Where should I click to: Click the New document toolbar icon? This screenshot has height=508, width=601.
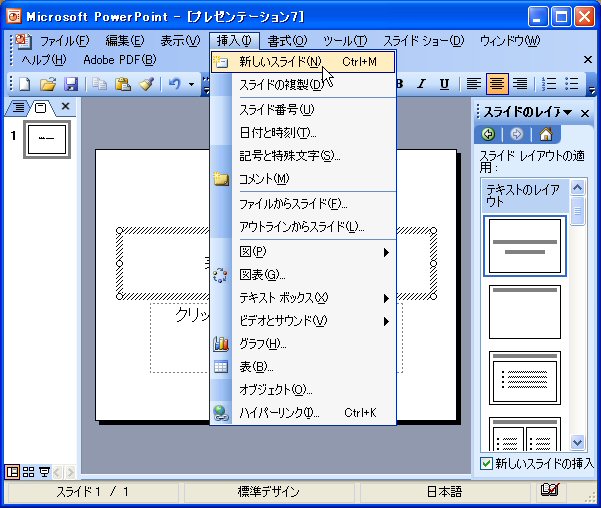pos(25,84)
